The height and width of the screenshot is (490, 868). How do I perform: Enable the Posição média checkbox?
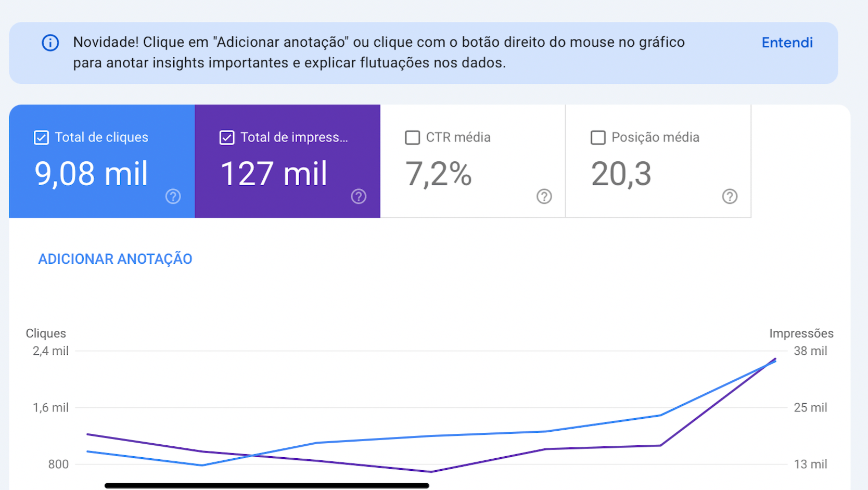(598, 137)
